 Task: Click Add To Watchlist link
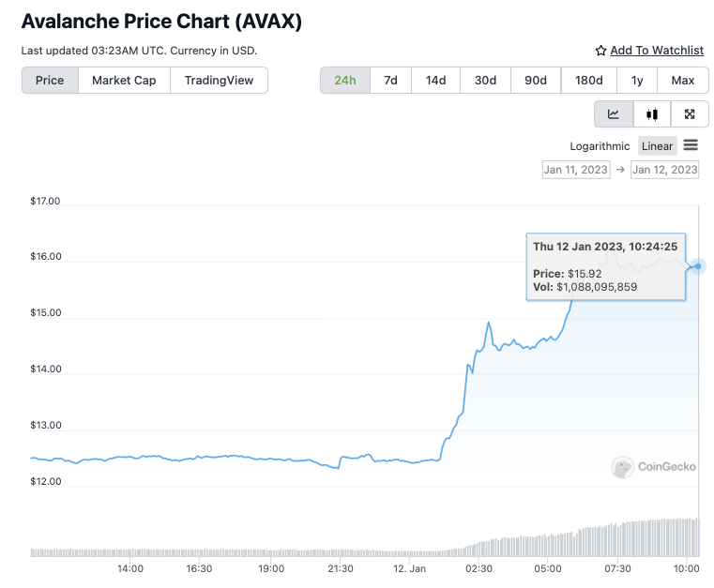point(657,51)
